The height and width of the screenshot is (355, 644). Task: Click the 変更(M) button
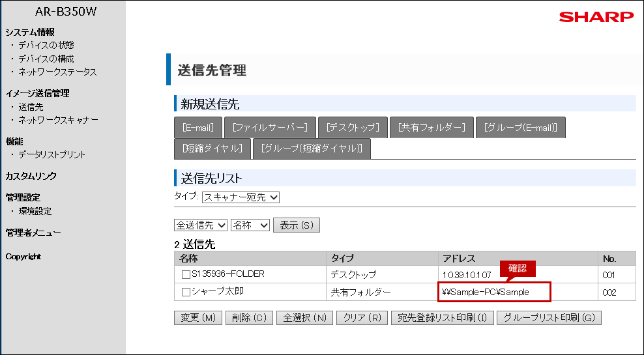point(198,318)
